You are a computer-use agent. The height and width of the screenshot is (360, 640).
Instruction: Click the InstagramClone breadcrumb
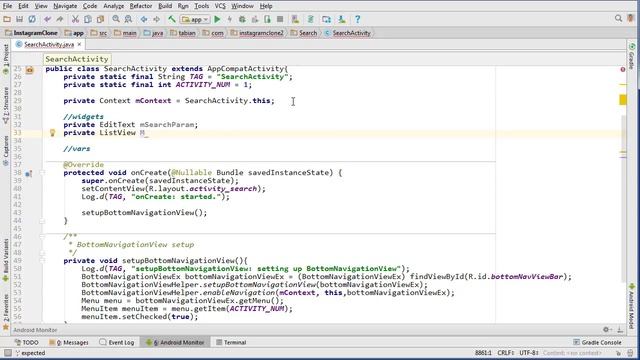click(x=31, y=33)
